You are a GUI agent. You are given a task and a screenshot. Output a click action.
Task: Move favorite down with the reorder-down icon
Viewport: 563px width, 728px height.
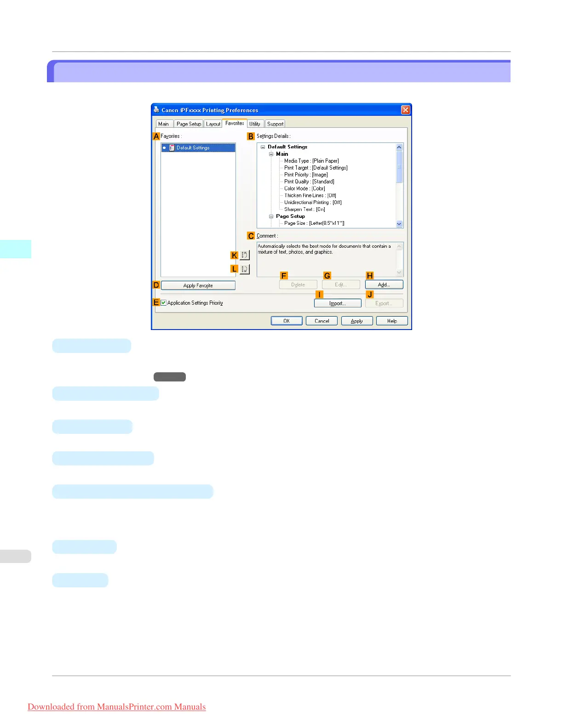click(245, 269)
